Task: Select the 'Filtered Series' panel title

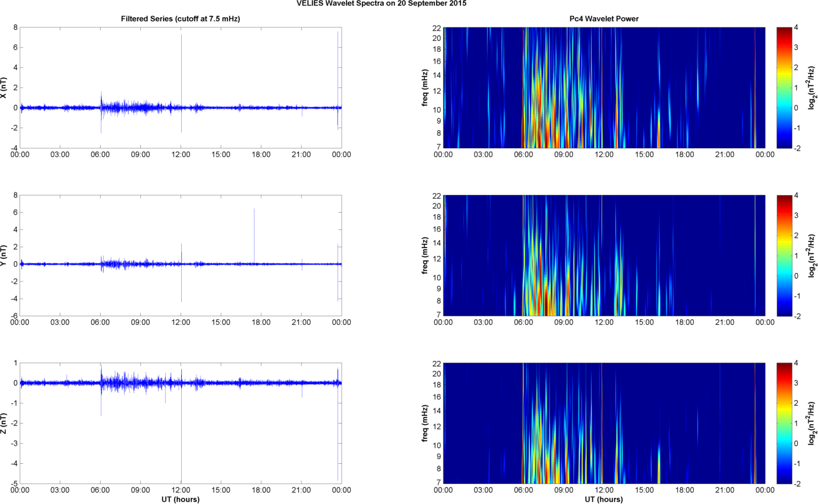Action: point(181,19)
